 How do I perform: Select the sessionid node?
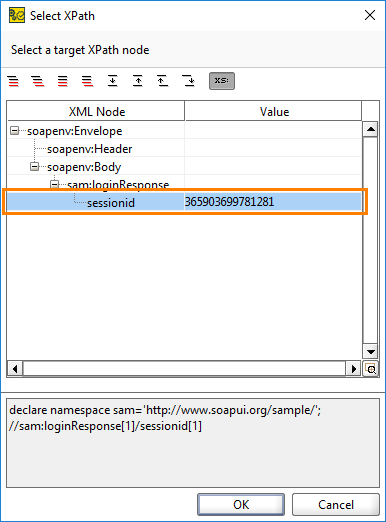click(111, 202)
